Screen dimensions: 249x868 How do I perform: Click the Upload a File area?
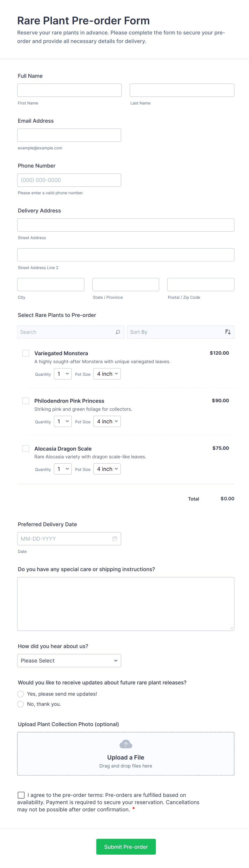tap(126, 757)
